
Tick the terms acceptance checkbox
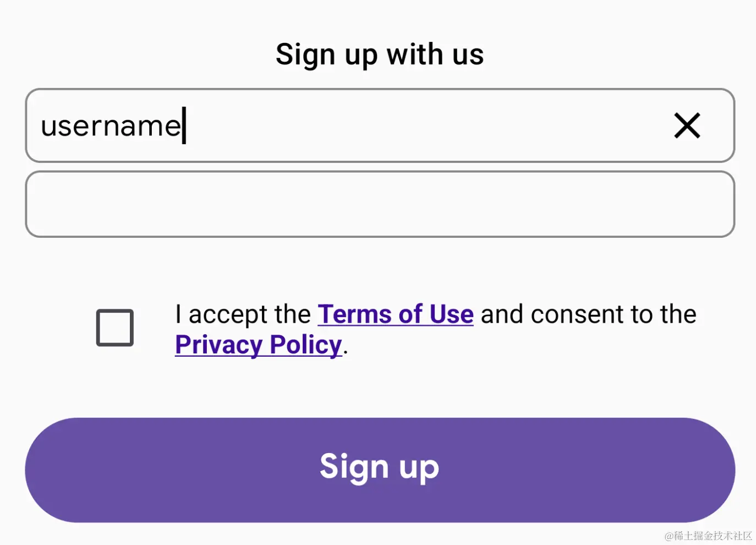click(x=114, y=328)
